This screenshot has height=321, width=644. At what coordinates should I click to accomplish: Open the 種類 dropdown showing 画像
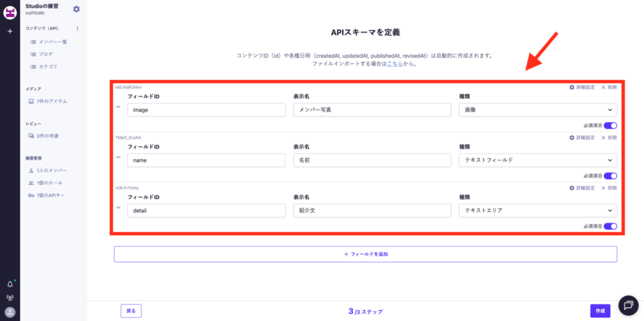click(538, 110)
